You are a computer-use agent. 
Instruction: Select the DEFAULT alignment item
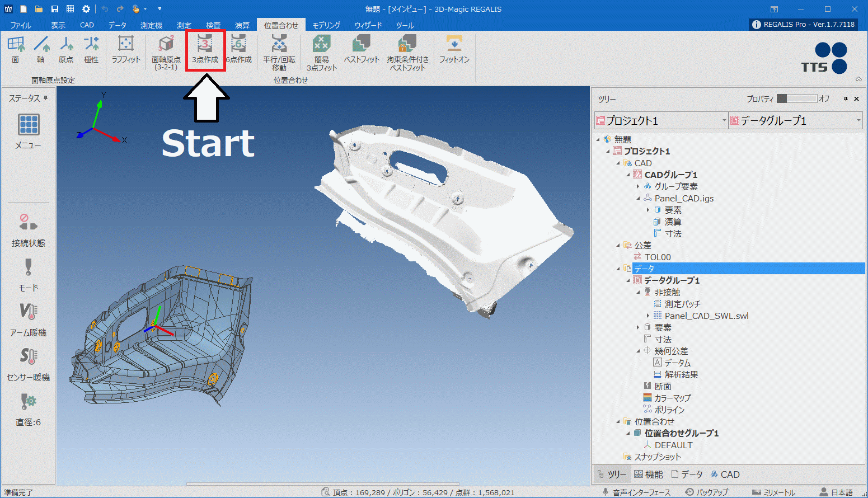click(x=673, y=445)
